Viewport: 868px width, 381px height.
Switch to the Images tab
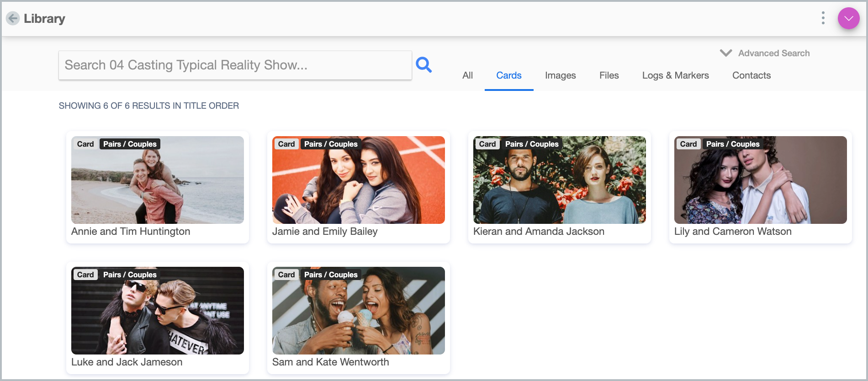coord(560,75)
